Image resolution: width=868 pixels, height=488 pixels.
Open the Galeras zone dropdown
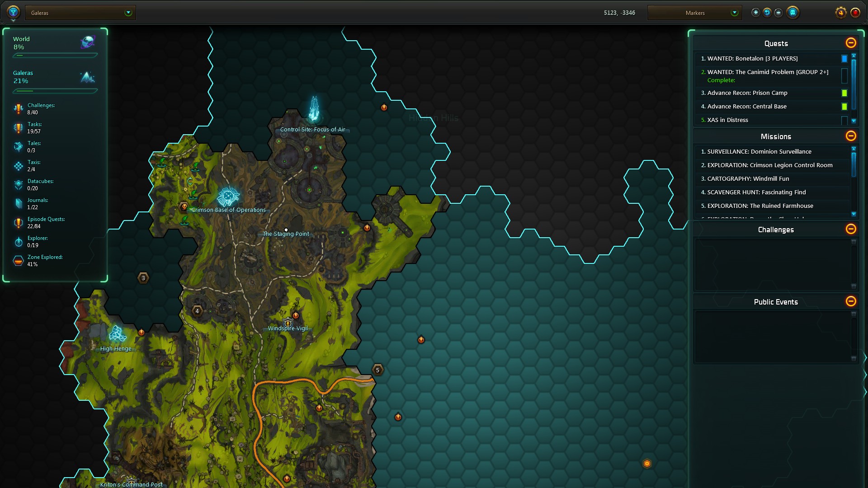[80, 13]
